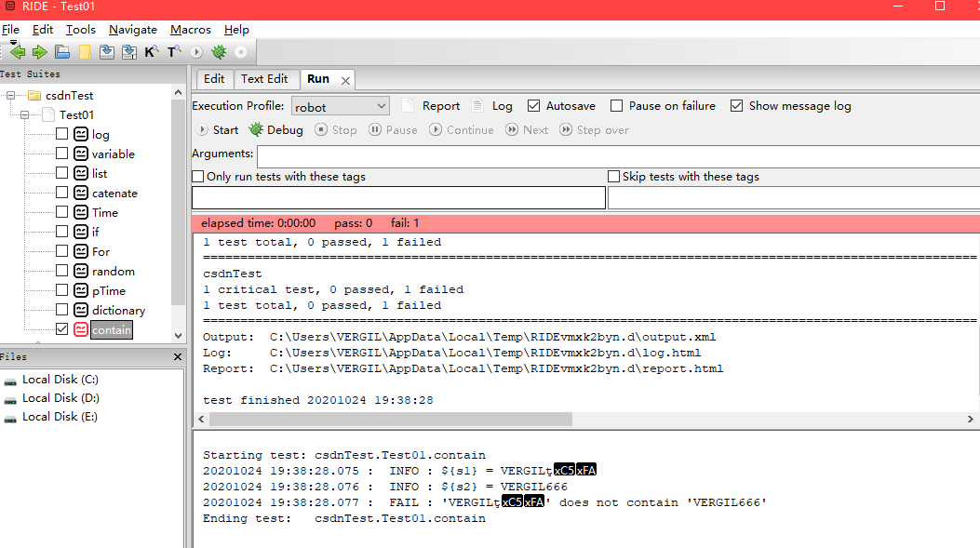Click Local Disk (C:) drive icon
Viewport: 980px width, 548px height.
tap(10, 381)
